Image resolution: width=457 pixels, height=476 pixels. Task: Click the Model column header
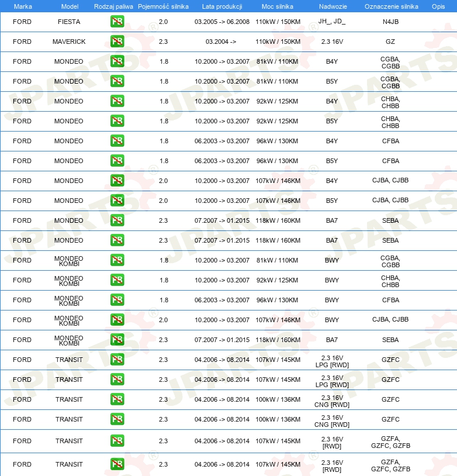tap(70, 6)
